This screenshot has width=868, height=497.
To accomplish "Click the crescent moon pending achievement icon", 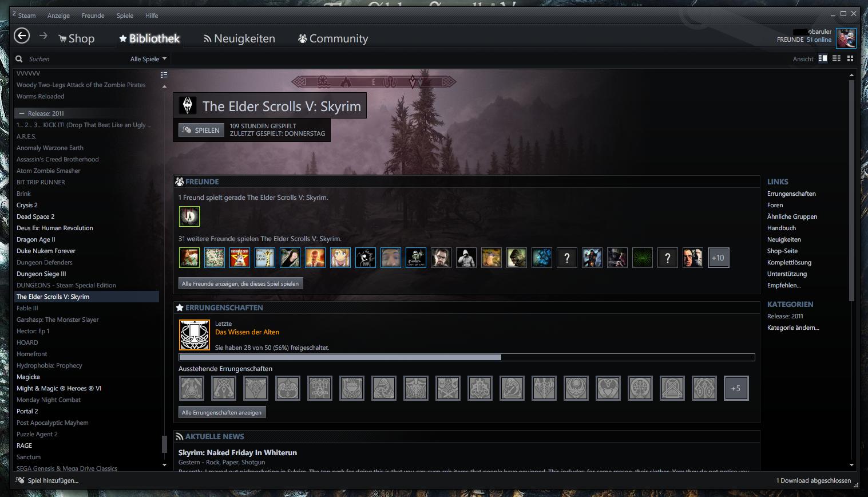I will pyautogui.click(x=576, y=388).
